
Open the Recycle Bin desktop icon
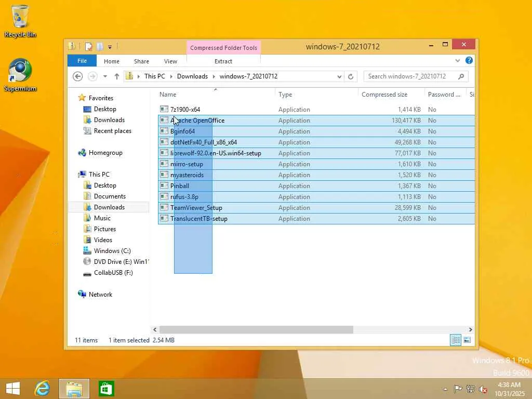pos(20,21)
